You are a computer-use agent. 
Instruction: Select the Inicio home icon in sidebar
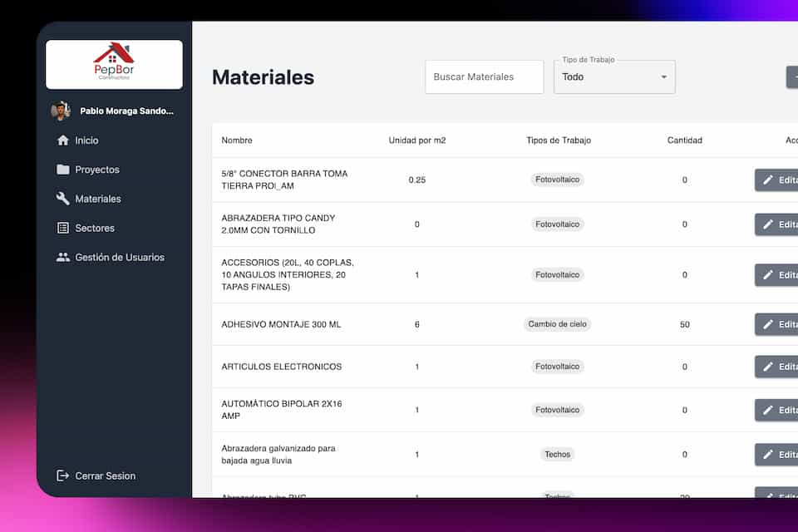62,140
